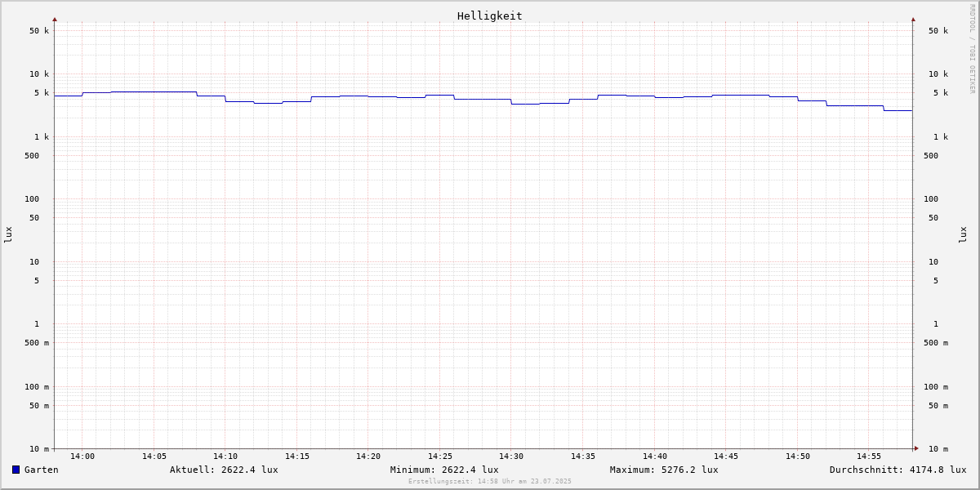The image size is (980, 490).
Task: Click the 14:20 time axis label
Action: 368,457
